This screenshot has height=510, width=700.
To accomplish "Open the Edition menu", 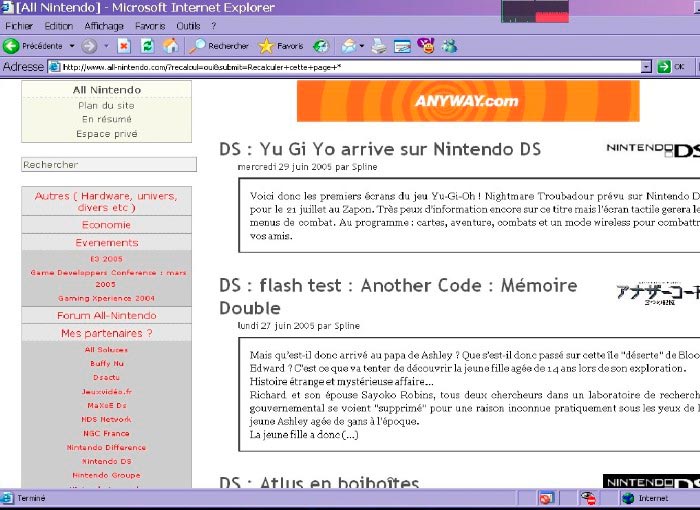I will pos(58,26).
